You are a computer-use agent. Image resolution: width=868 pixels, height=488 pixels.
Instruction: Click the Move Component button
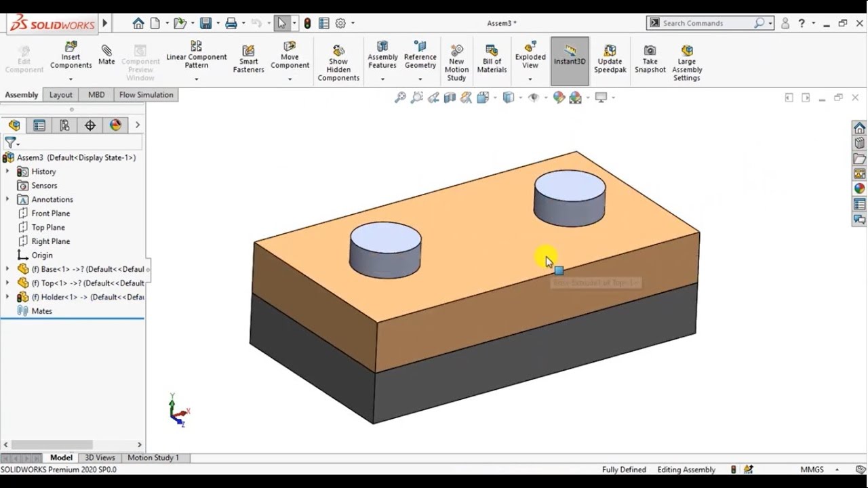tap(290, 56)
